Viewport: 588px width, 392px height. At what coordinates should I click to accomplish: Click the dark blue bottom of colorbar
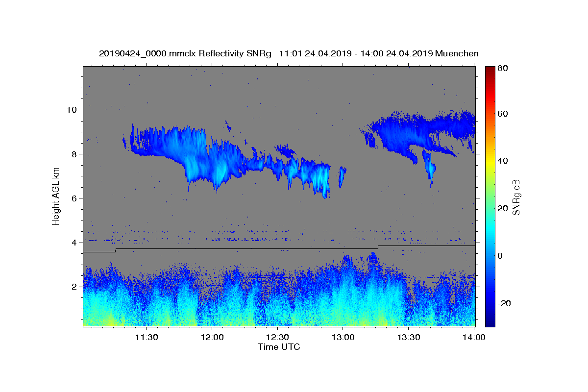pos(490,321)
